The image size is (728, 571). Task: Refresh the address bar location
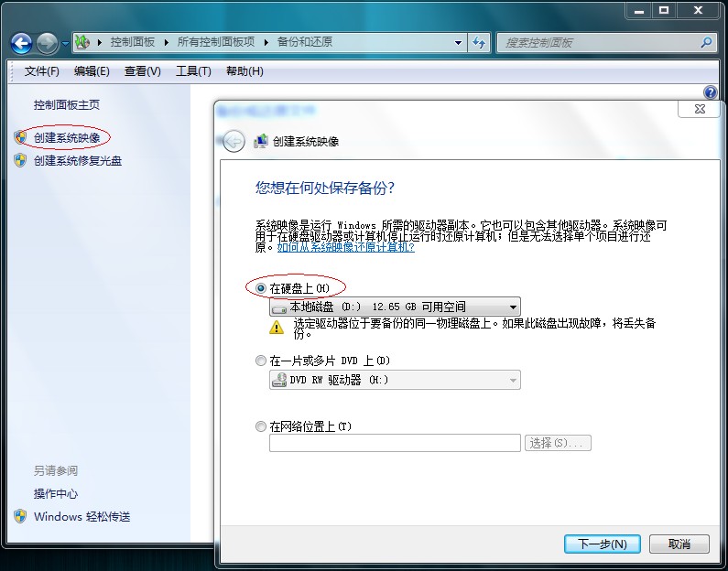click(479, 43)
